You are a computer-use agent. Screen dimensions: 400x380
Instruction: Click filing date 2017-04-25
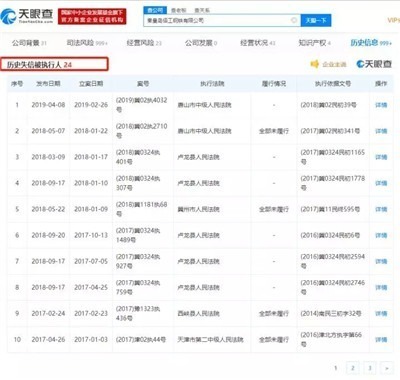[91, 287]
